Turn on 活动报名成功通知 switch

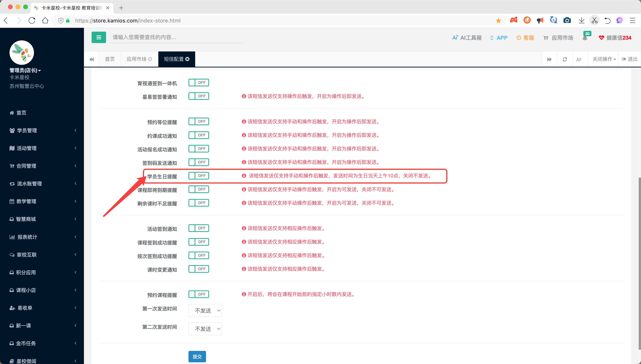pos(199,148)
